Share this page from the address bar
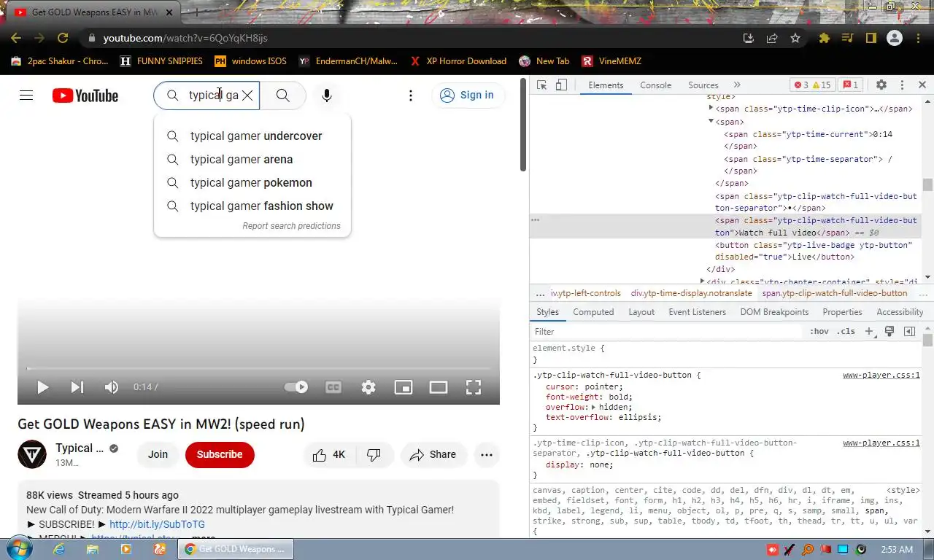934x560 pixels. tap(772, 38)
